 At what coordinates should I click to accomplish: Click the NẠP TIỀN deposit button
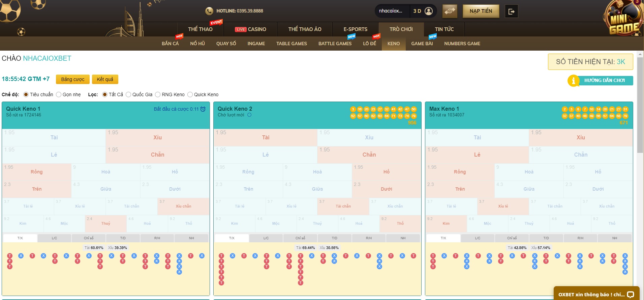481,11
